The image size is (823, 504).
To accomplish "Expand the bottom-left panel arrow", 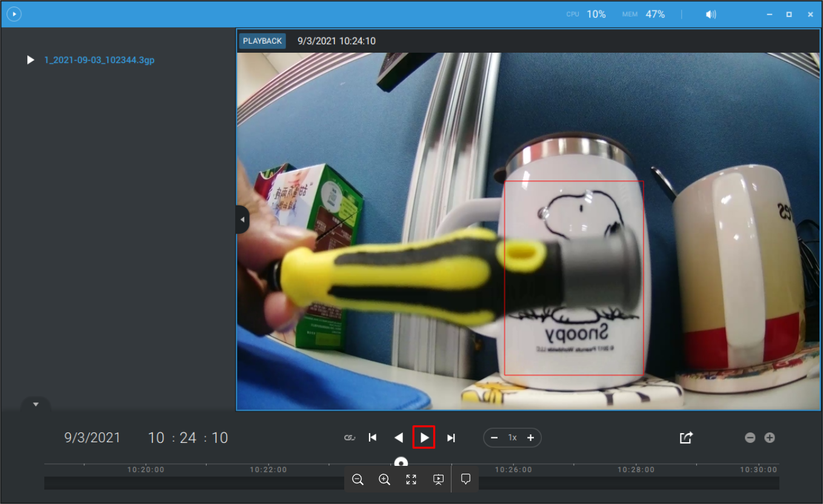I will (x=36, y=404).
